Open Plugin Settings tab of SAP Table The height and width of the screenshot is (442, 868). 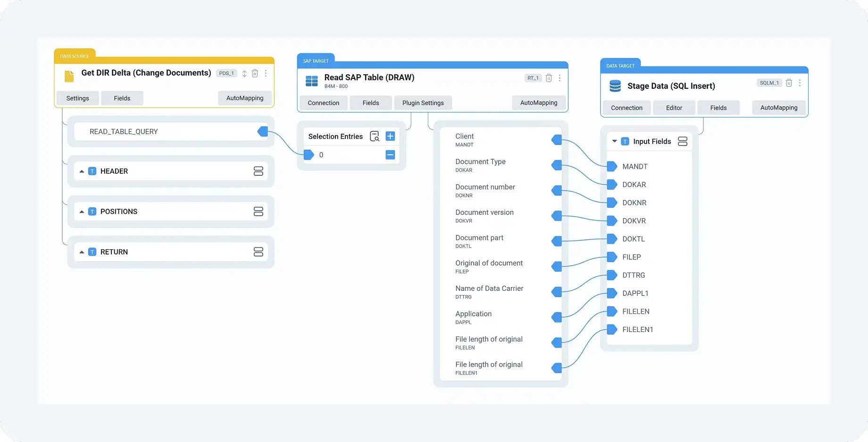[423, 103]
